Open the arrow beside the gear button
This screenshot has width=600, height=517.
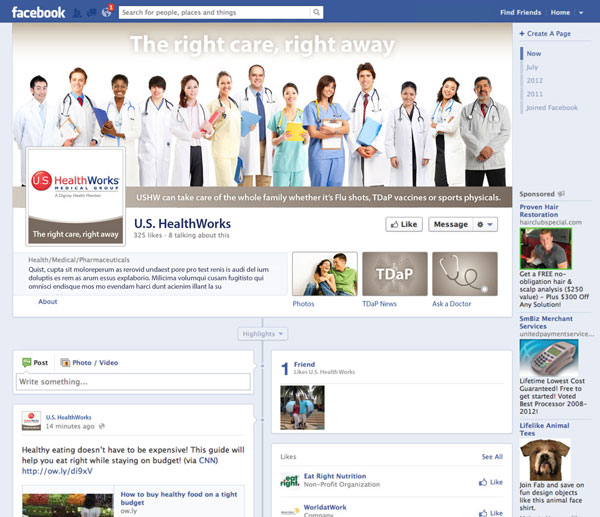pos(490,224)
